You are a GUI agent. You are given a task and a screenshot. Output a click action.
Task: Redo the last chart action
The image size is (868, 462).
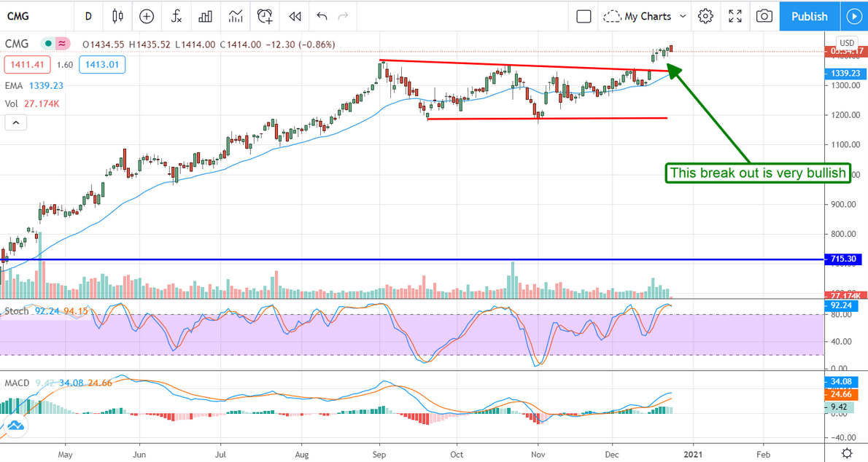pos(344,17)
